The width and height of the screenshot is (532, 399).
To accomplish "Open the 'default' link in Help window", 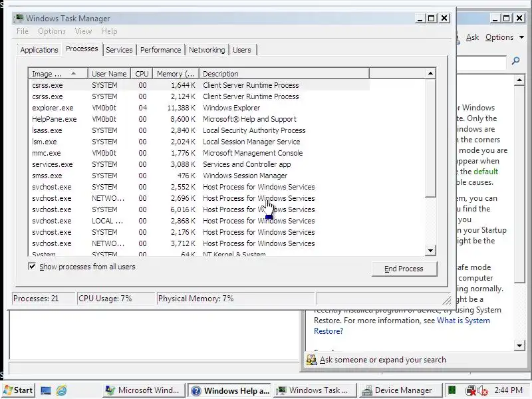I will [x=486, y=172].
